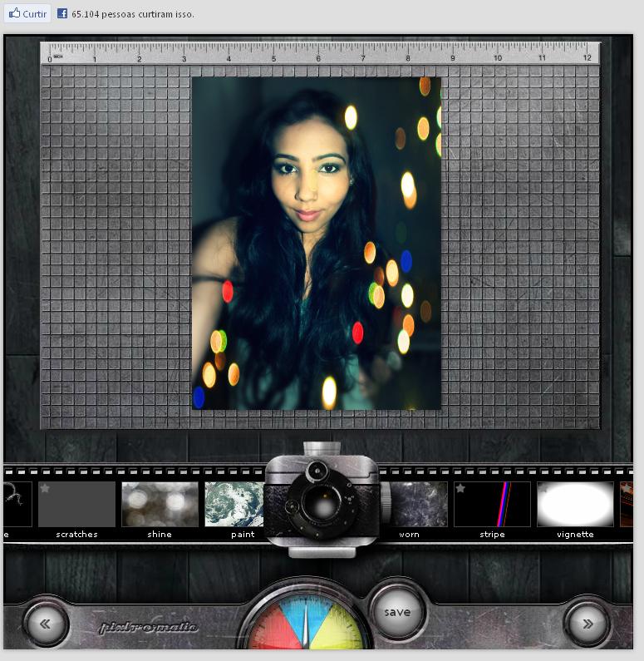Select the vignette effect thumbnail
The image size is (644, 661).
point(575,504)
